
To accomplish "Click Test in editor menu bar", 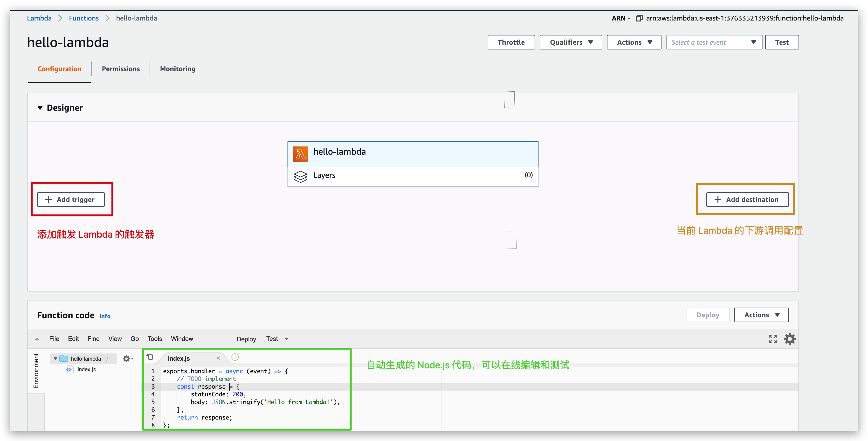I will (x=272, y=339).
